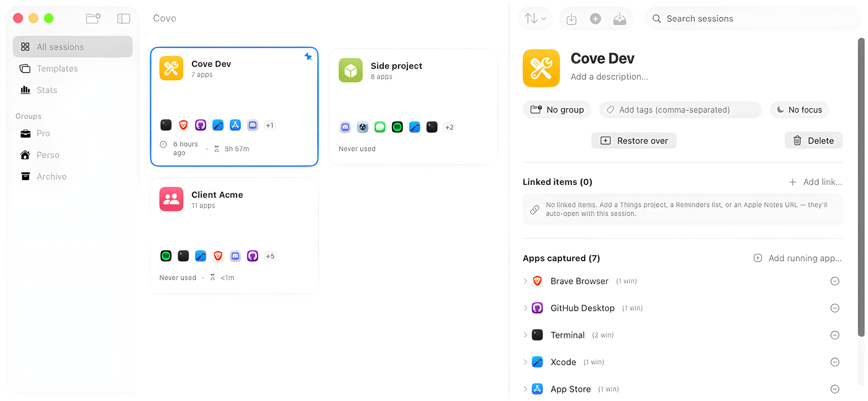Screen dimensions: 868x401
Task: Expand the GitHub Desktop row
Action: click(525, 308)
